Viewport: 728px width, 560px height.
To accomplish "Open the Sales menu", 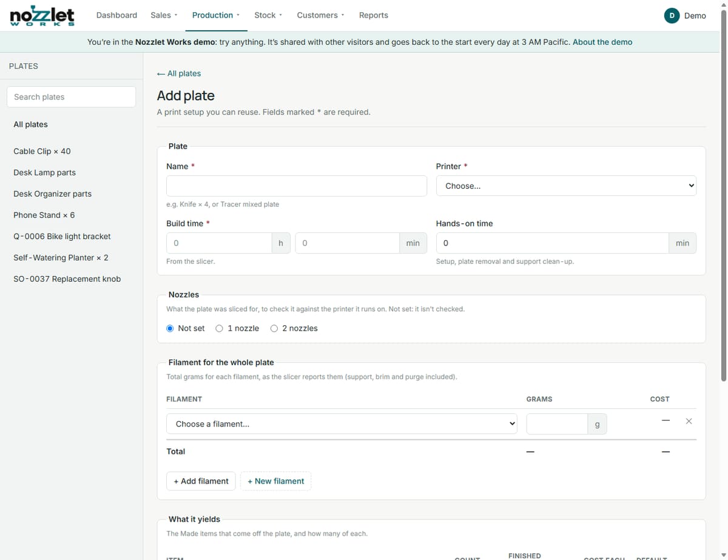I will [164, 15].
